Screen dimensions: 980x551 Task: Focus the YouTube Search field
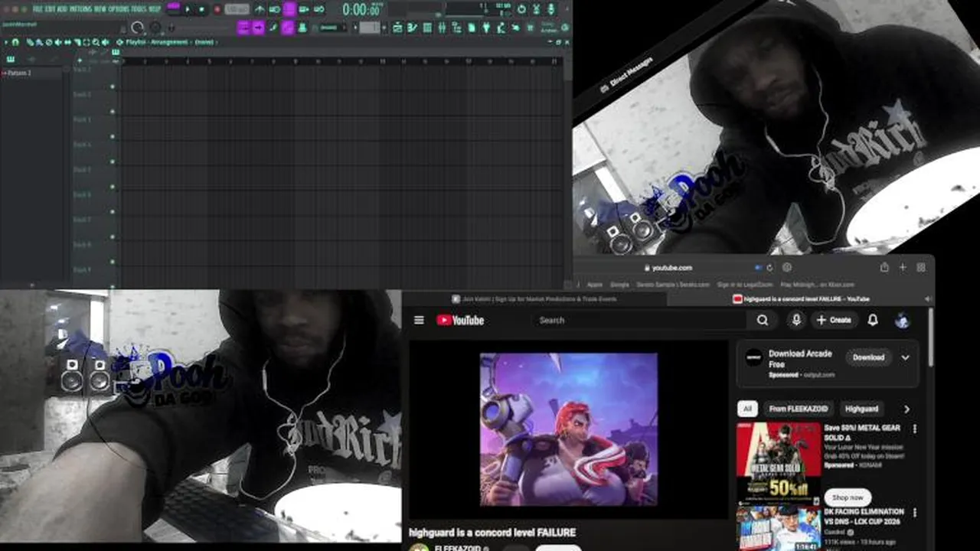click(x=639, y=320)
